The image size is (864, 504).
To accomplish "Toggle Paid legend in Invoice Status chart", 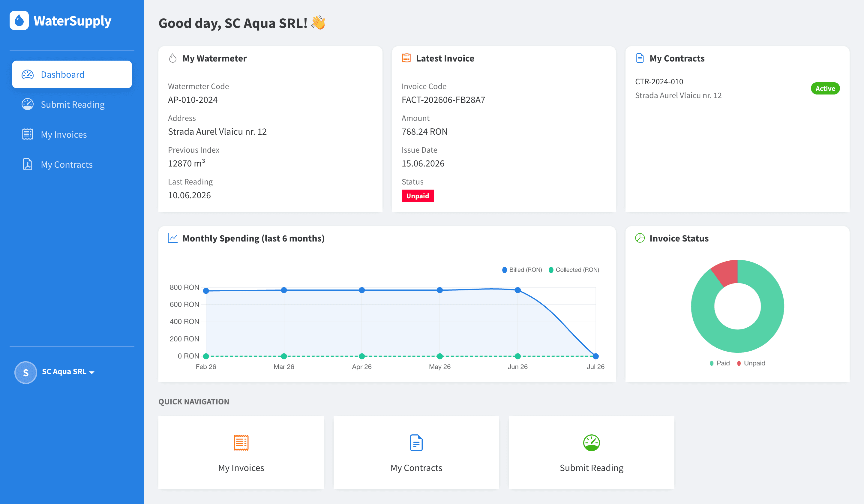I will tap(720, 363).
